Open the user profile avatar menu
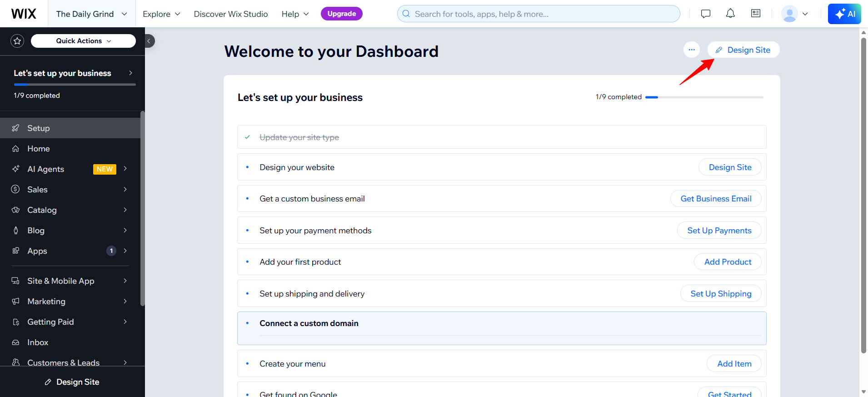868x397 pixels. 794,14
